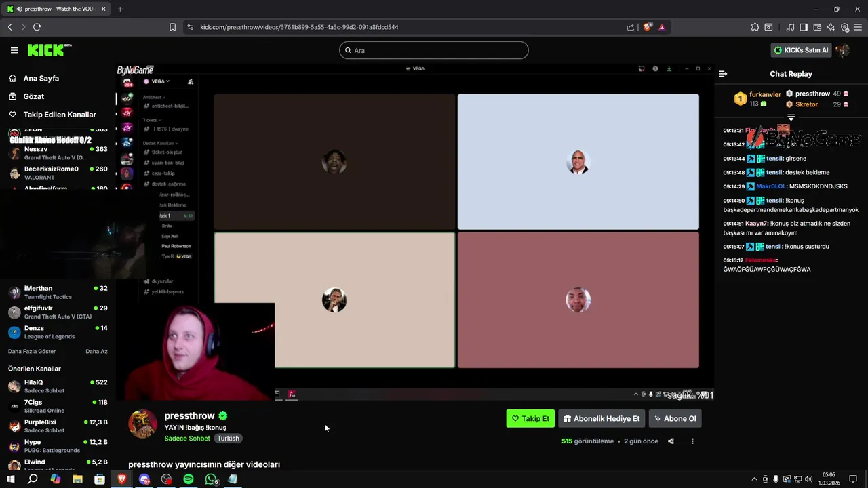Image resolution: width=868 pixels, height=488 pixels.
Task: Open WhatsApp from the taskbar
Action: point(211,479)
